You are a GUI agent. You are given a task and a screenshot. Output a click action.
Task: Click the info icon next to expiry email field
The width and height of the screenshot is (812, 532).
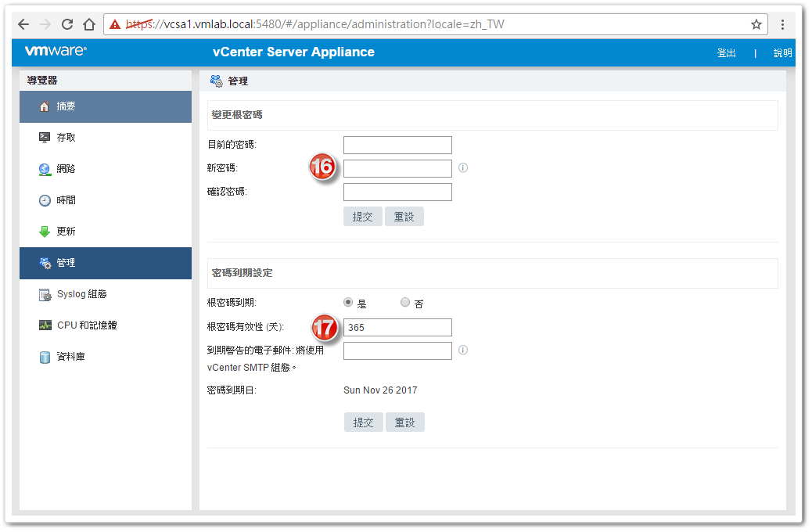(462, 350)
